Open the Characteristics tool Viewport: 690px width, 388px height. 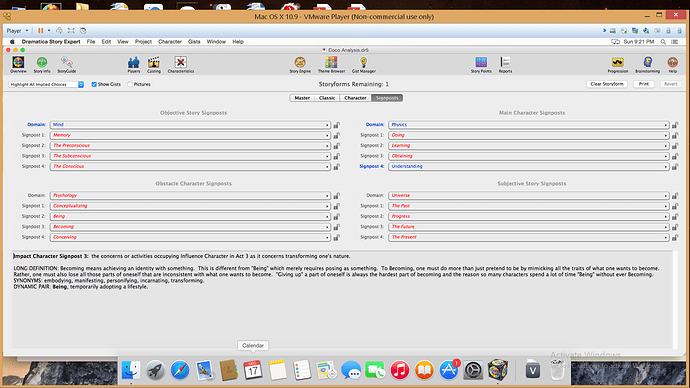pyautogui.click(x=181, y=64)
